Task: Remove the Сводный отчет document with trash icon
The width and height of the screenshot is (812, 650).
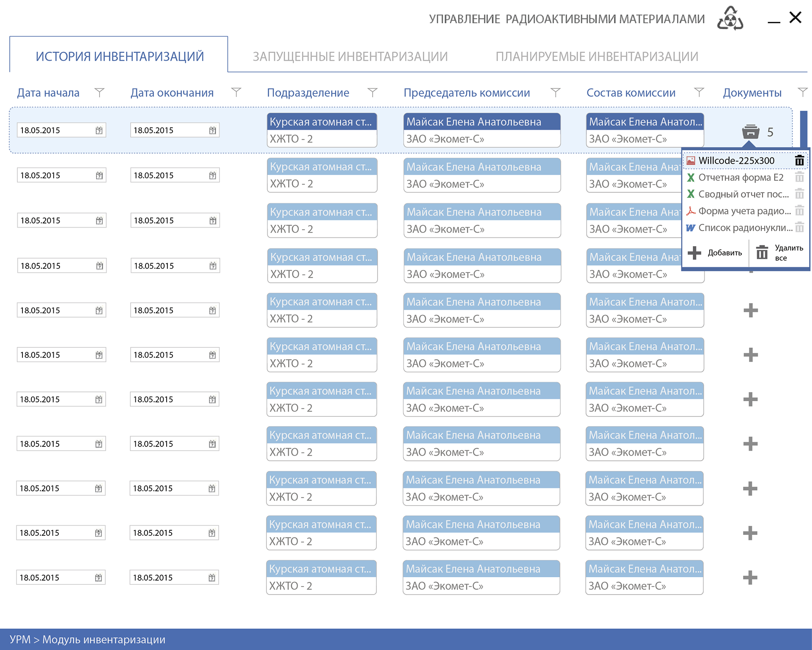Action: click(799, 194)
